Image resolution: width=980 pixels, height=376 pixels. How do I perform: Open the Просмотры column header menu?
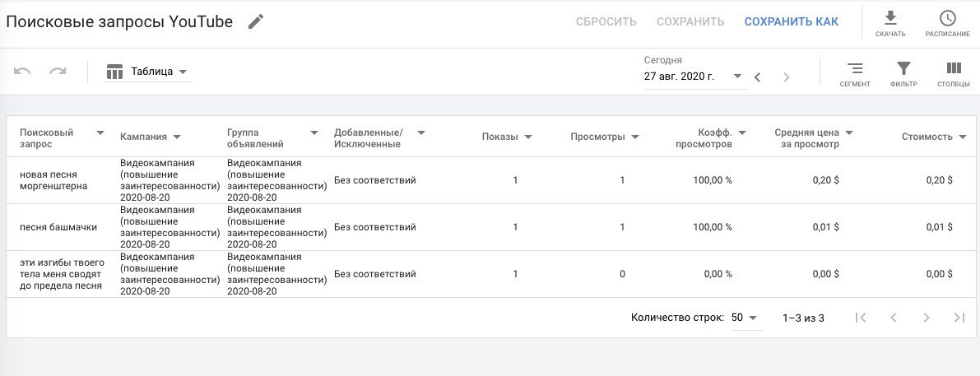click(635, 137)
